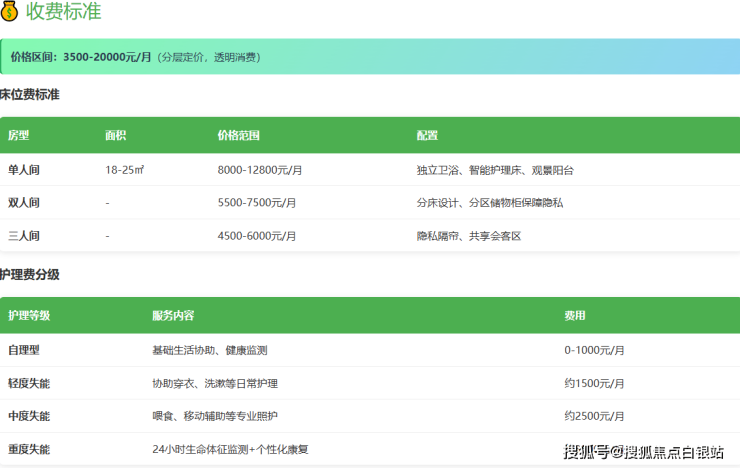This screenshot has height=468, width=740.
Task: Select the 自理型 care level row
Action: point(24,350)
